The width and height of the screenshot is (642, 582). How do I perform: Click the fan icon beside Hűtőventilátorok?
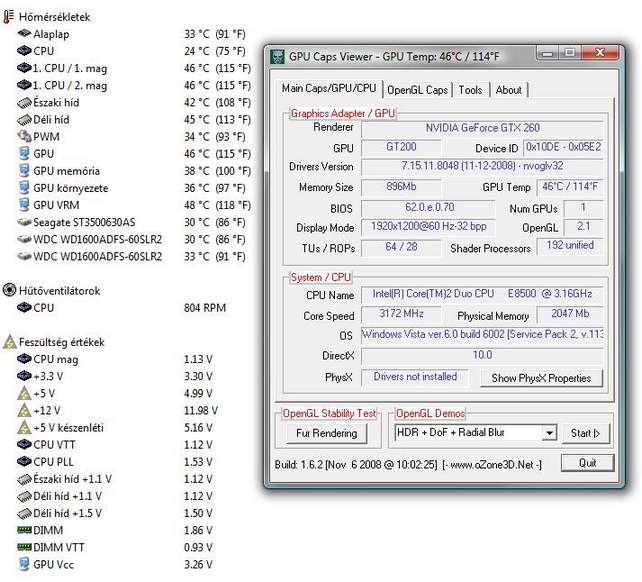pyautogui.click(x=9, y=290)
